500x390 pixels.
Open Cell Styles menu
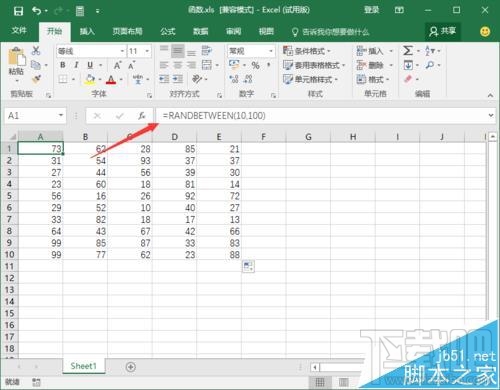click(x=310, y=79)
